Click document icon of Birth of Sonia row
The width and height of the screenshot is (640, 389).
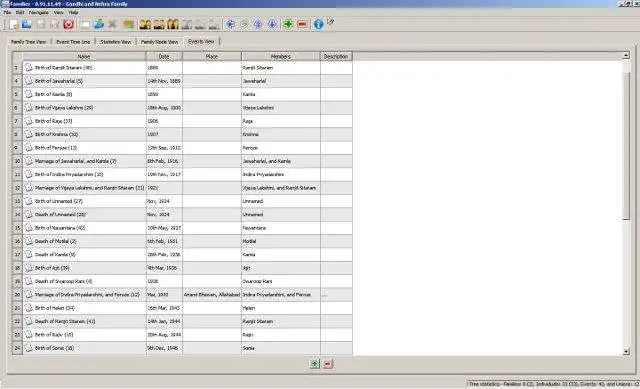(x=29, y=348)
